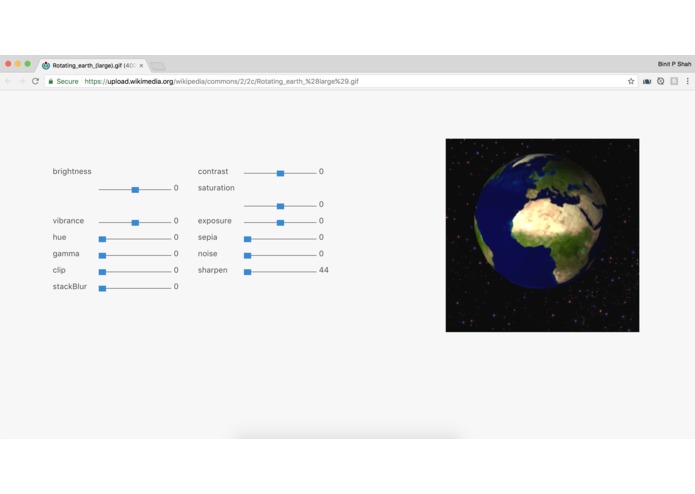Click the gamma label
The height and width of the screenshot is (494, 695).
66,254
